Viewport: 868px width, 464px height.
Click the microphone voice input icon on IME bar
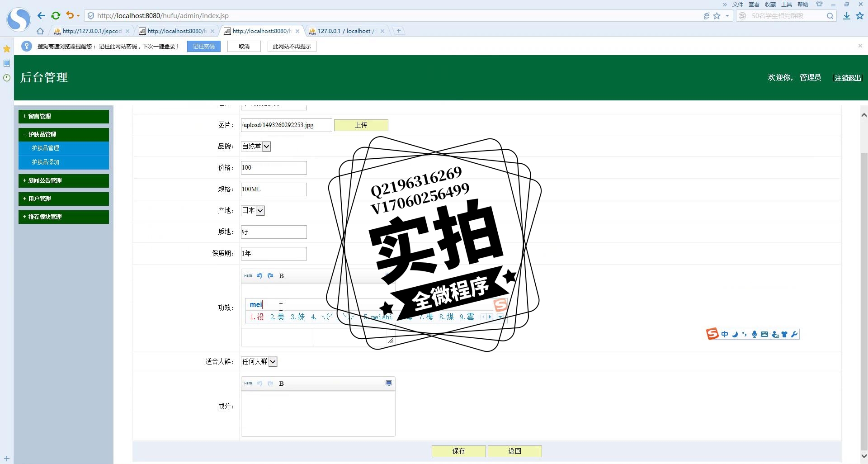pos(755,334)
